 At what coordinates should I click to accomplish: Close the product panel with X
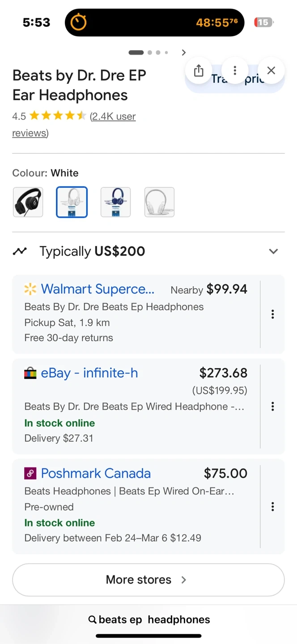pyautogui.click(x=271, y=71)
